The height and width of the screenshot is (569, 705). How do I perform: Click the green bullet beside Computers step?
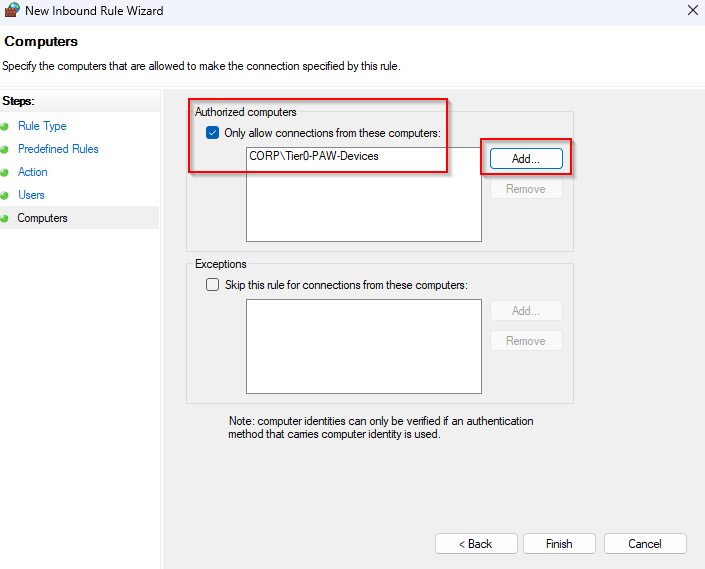click(x=6, y=219)
